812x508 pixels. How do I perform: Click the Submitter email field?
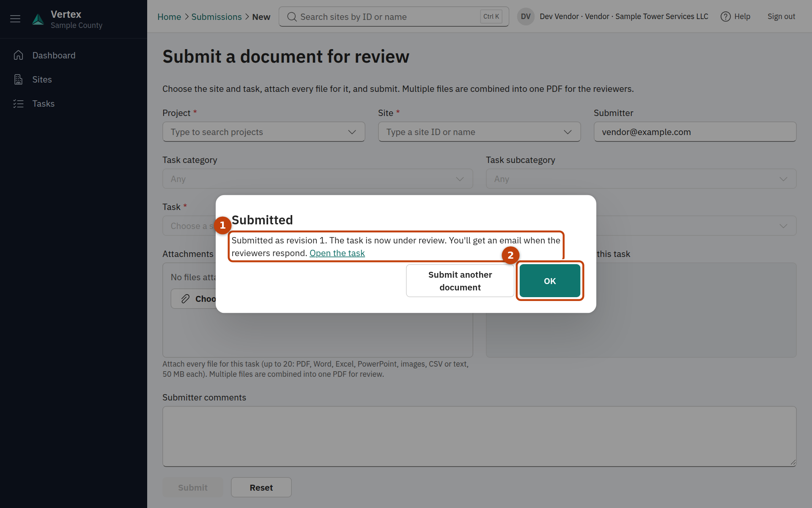click(695, 132)
